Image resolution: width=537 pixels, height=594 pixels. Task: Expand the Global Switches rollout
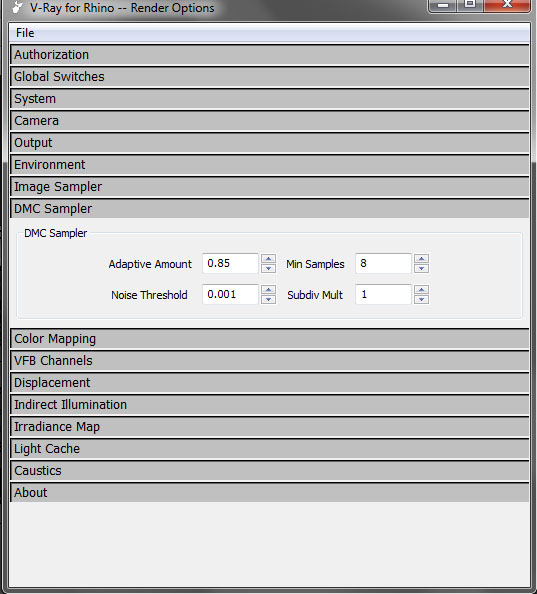(270, 77)
